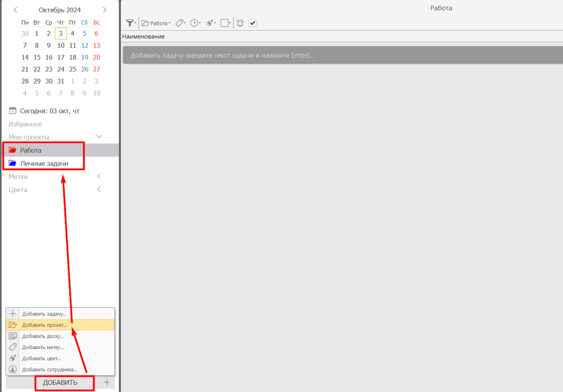Click the blue folder icon beside Личные задачи
563x392 pixels.
[x=13, y=163]
